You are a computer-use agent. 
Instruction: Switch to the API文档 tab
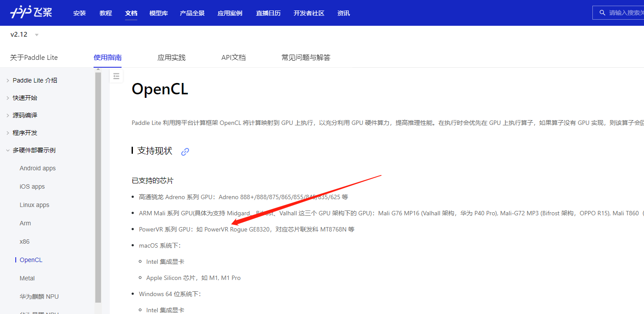(233, 58)
